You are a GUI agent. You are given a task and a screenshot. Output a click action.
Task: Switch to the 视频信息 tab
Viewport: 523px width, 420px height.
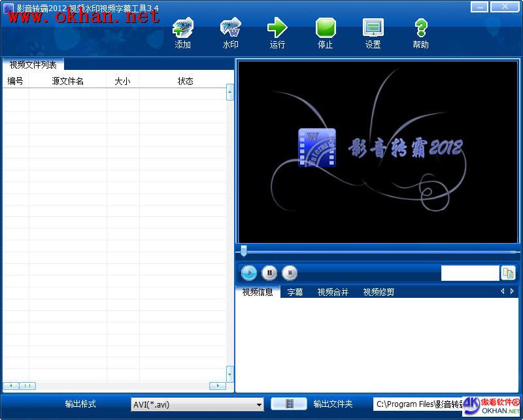coord(258,293)
